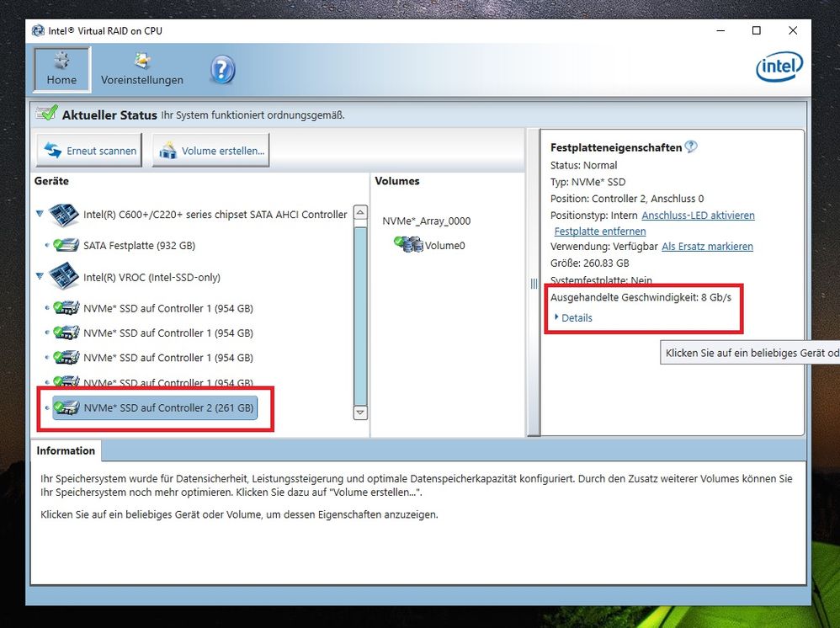The height and width of the screenshot is (628, 840).
Task: Click the Aktueller Status heading
Action: 109,115
